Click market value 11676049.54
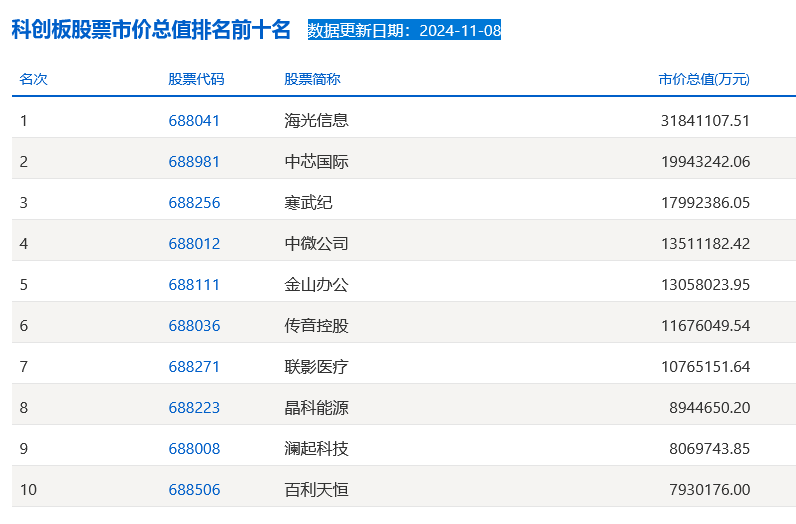Screen dimensions: 796x524 [705, 326]
